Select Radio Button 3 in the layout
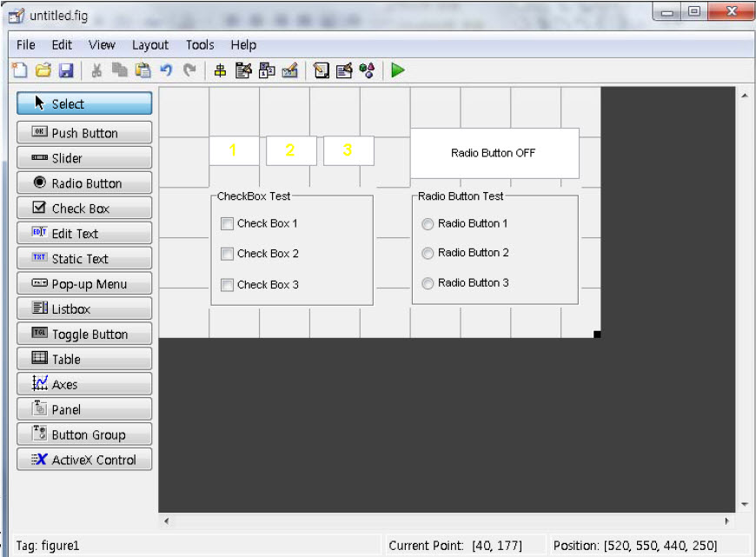The height and width of the screenshot is (557, 756). [x=465, y=283]
